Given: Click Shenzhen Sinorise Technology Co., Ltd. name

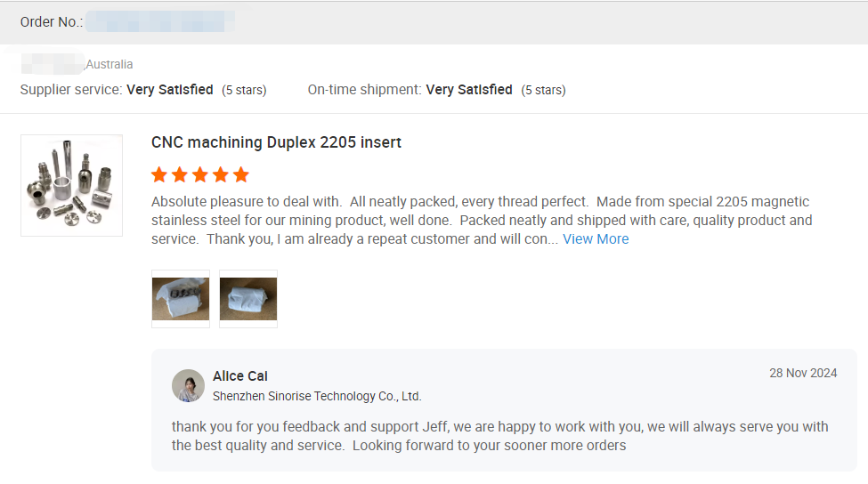Looking at the screenshot, I should [x=317, y=396].
